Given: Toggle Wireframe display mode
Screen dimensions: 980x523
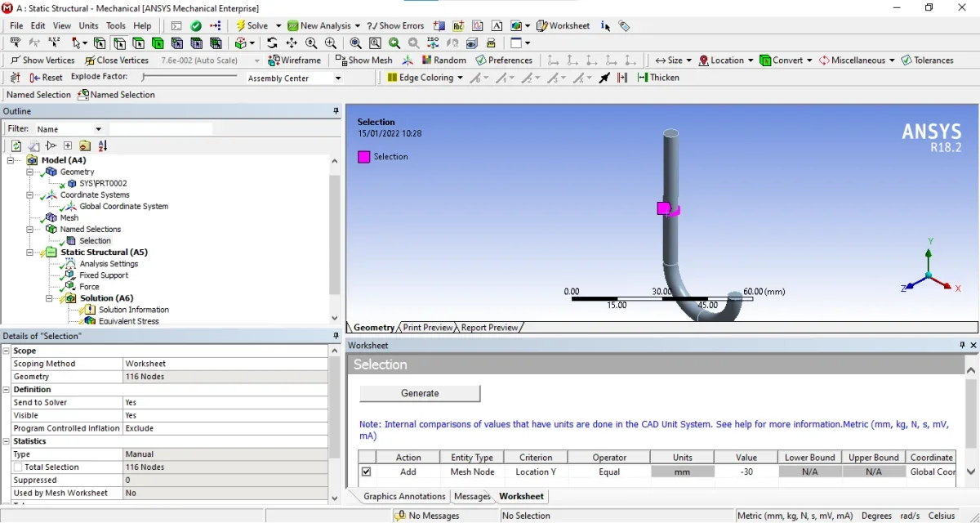Looking at the screenshot, I should pyautogui.click(x=295, y=60).
